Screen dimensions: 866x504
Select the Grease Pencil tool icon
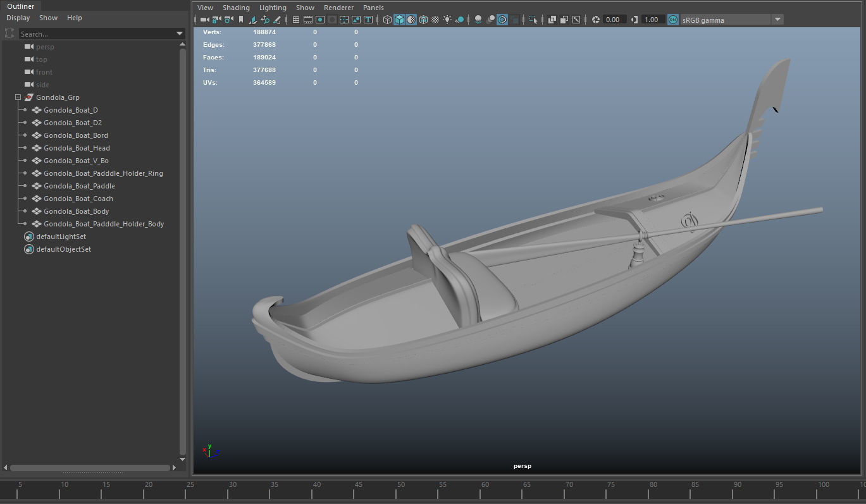click(277, 20)
